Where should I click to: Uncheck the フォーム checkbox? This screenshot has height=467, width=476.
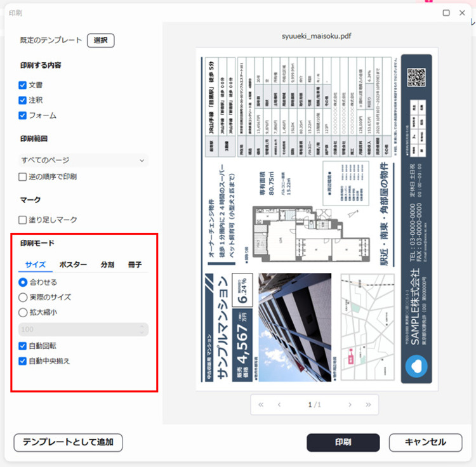22,115
